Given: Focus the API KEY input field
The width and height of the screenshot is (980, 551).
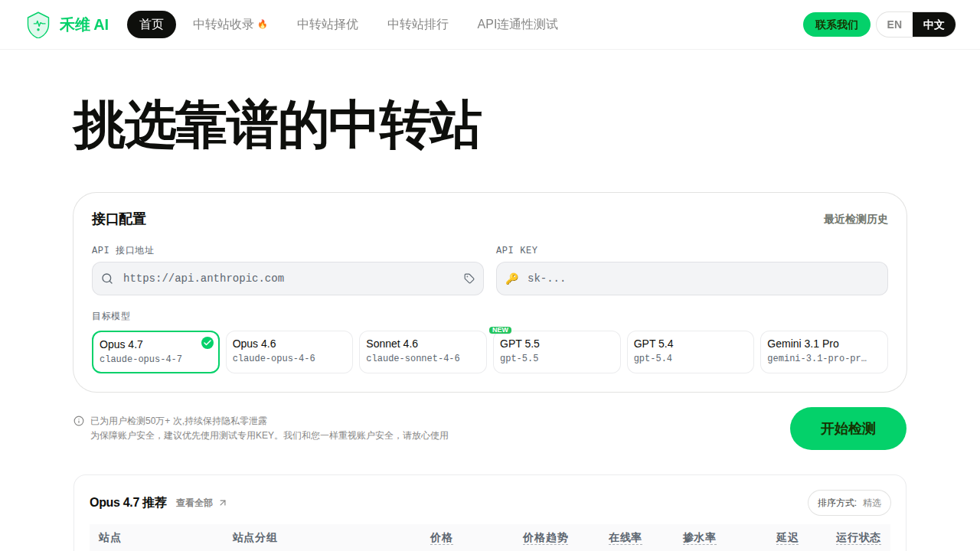Looking at the screenshot, I should [692, 279].
